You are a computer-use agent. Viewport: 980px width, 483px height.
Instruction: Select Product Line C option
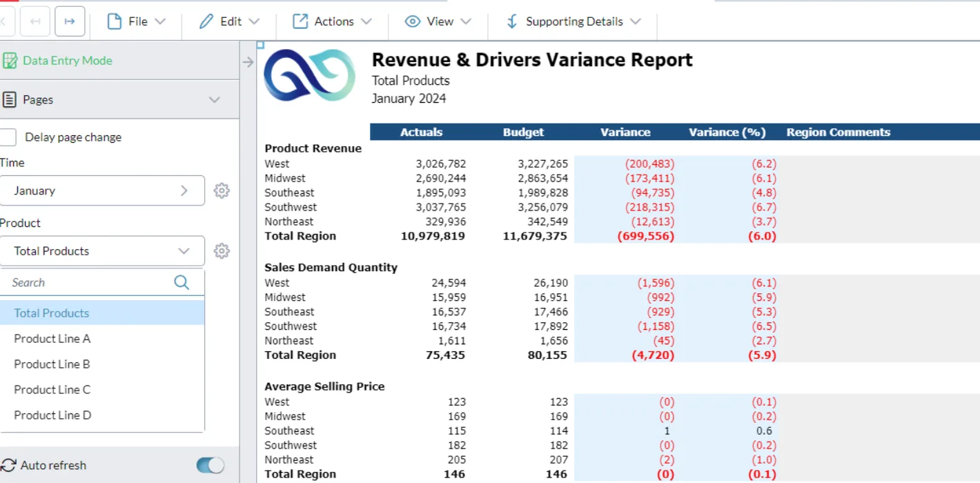pos(102,390)
